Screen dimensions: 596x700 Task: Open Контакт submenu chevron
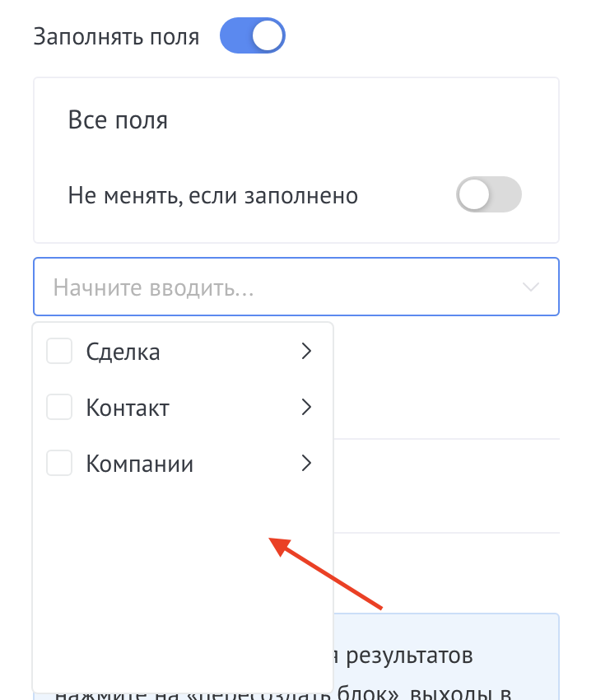point(306,408)
